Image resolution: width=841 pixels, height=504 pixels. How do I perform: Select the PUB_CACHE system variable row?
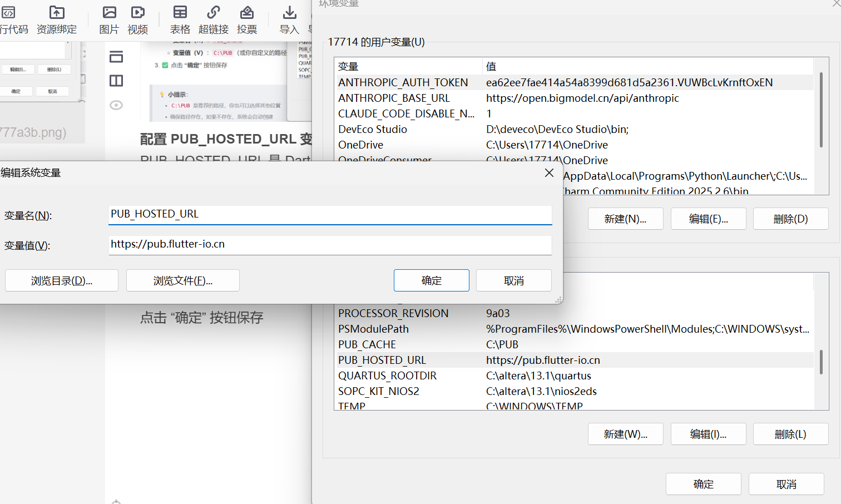tap(574, 344)
